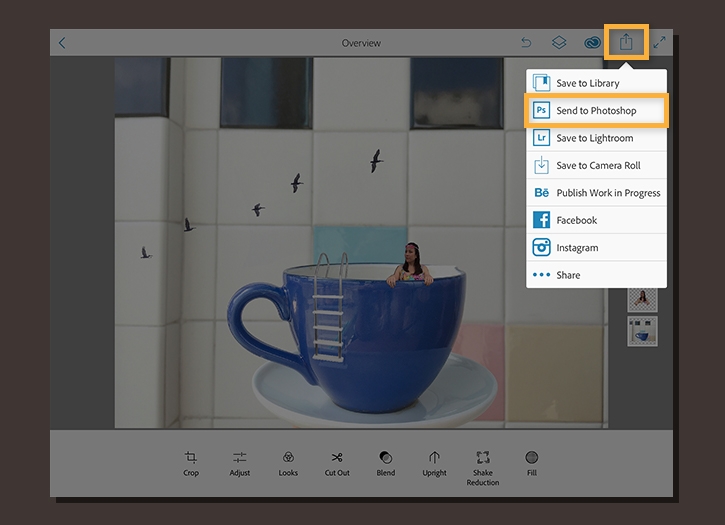Viewport: 725px width, 525px height.
Task: Open the Share more options entry
Action: pyautogui.click(x=596, y=275)
